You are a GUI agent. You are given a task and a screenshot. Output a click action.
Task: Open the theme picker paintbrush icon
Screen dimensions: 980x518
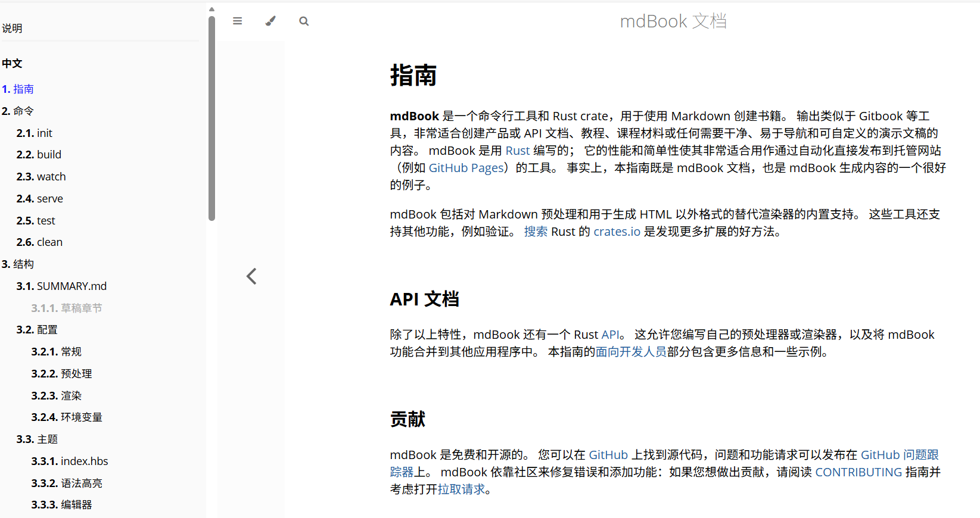(270, 21)
